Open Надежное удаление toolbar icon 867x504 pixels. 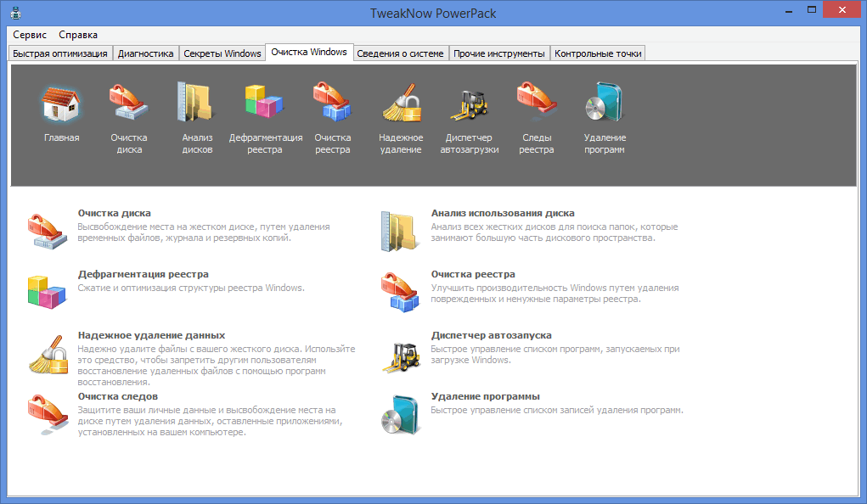(401, 102)
